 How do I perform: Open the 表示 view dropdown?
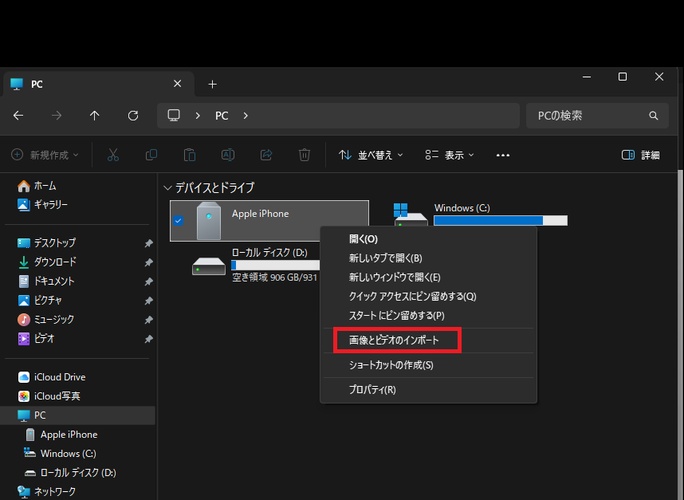[x=449, y=155]
